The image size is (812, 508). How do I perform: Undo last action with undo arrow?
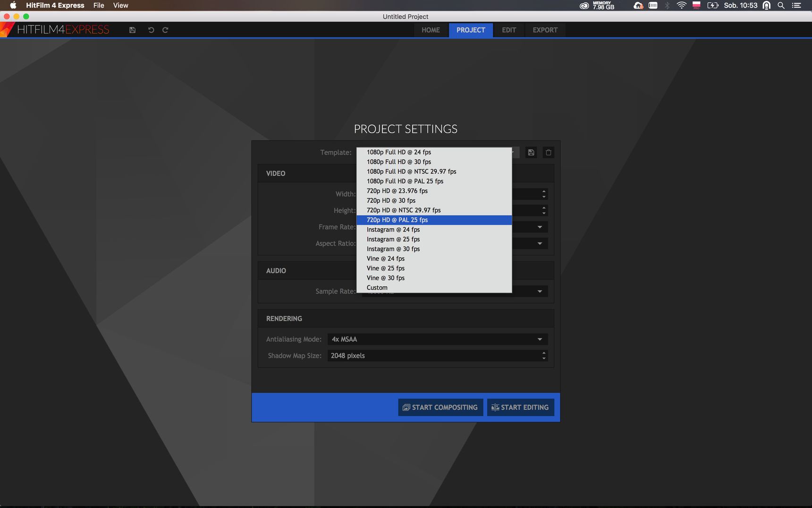151,30
